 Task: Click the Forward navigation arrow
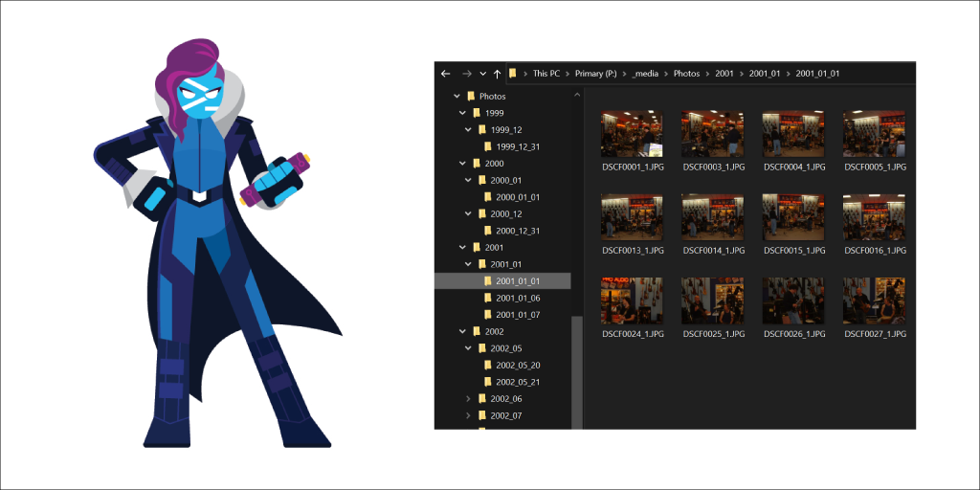coord(466,74)
